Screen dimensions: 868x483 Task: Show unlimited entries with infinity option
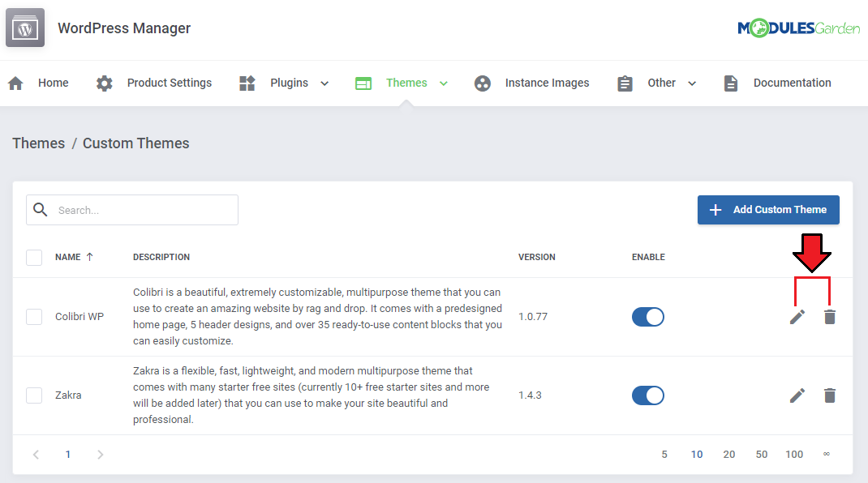[x=827, y=454]
